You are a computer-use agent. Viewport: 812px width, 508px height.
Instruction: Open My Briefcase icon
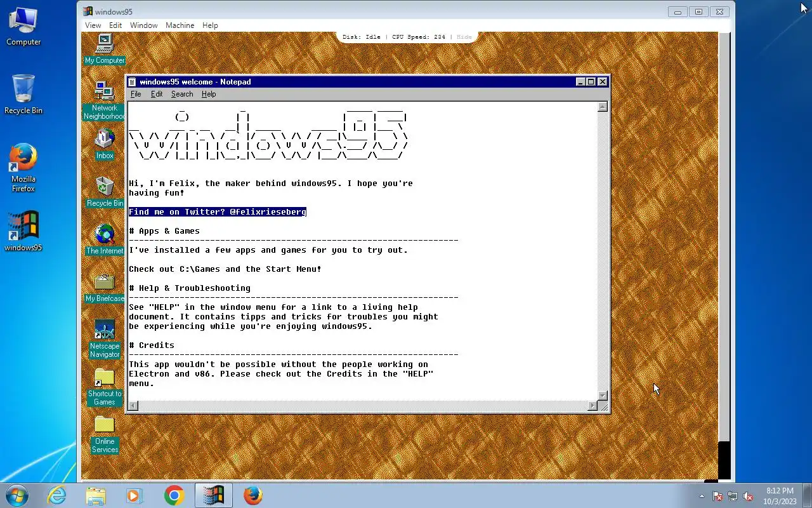coord(105,287)
